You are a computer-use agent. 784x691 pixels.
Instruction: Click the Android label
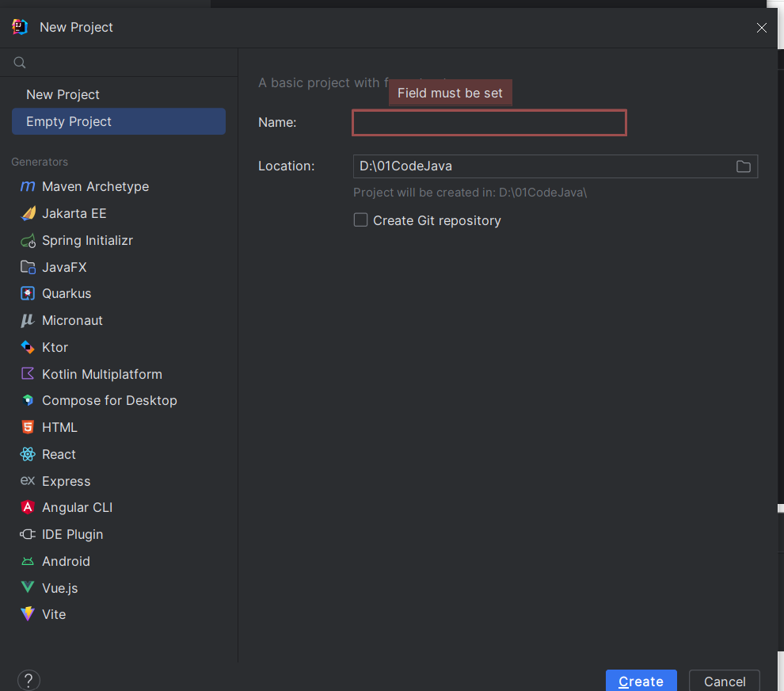66,561
